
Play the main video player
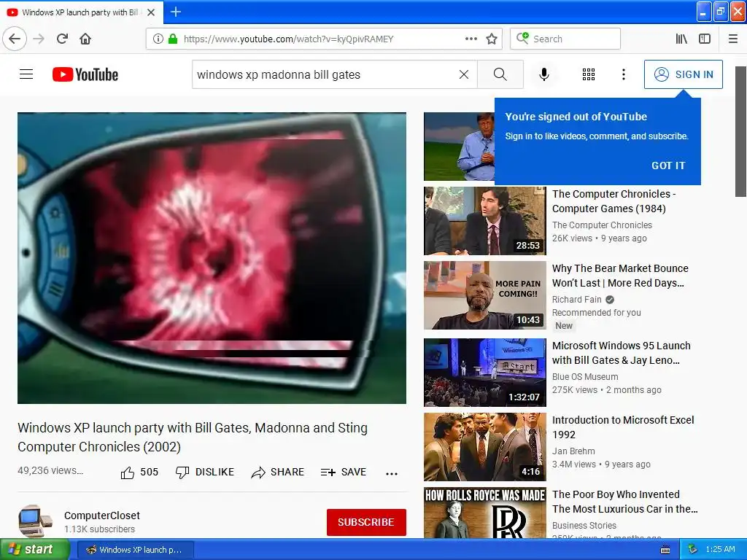tap(212, 258)
